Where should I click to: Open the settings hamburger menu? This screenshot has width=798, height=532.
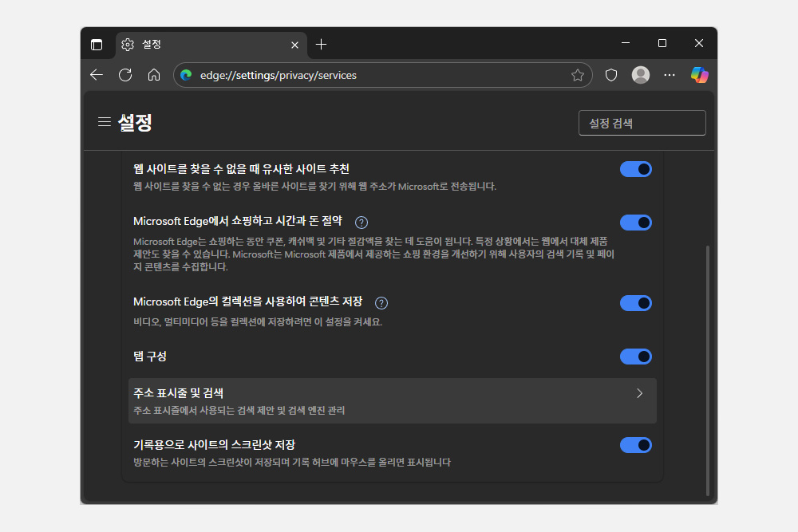(105, 122)
